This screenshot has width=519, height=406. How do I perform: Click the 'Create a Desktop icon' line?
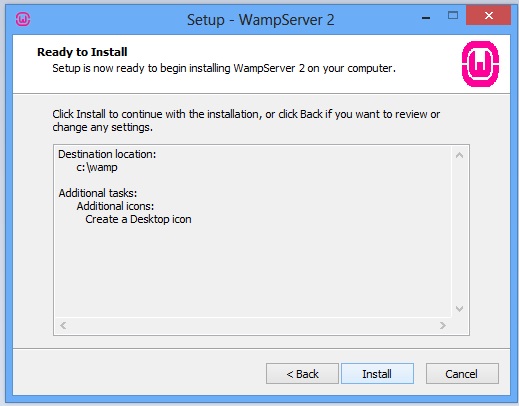pyautogui.click(x=138, y=219)
